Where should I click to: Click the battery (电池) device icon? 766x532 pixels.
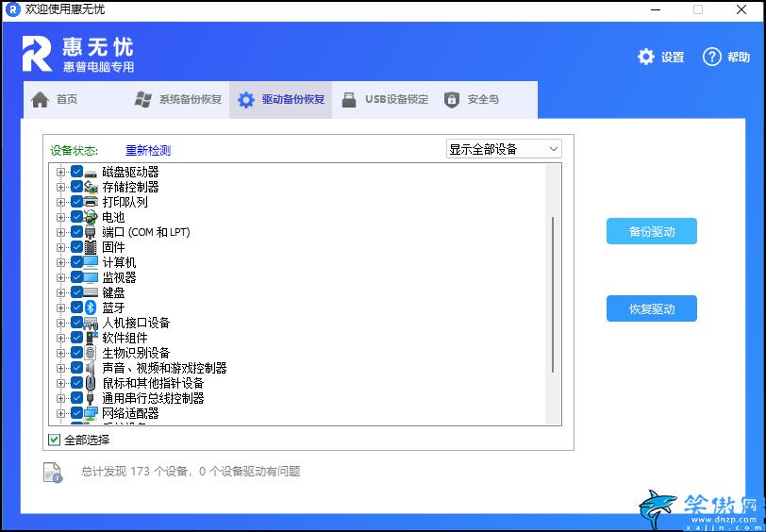91,217
